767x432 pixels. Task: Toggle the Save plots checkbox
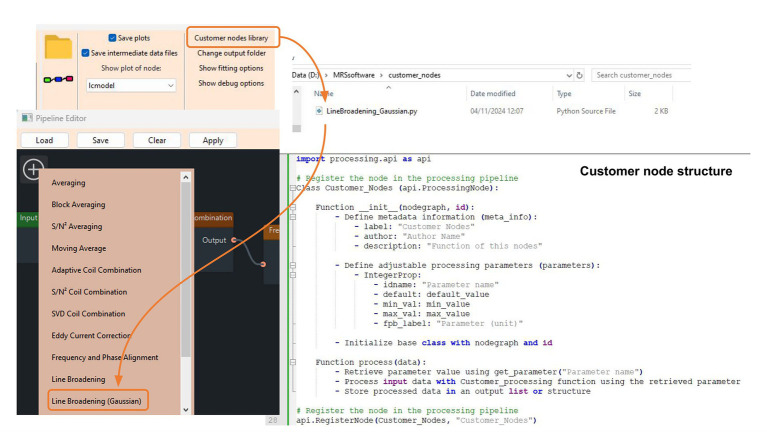112,38
